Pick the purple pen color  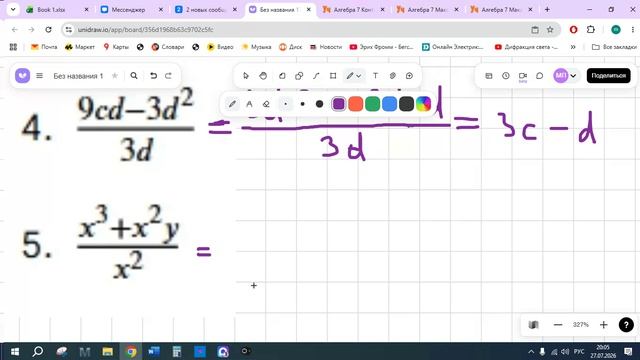[x=338, y=104]
